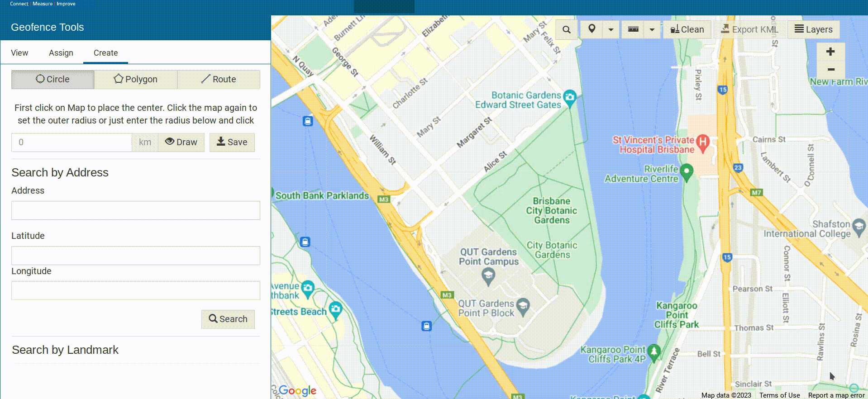
Task: Choose the Route geofence shape
Action: (x=219, y=79)
